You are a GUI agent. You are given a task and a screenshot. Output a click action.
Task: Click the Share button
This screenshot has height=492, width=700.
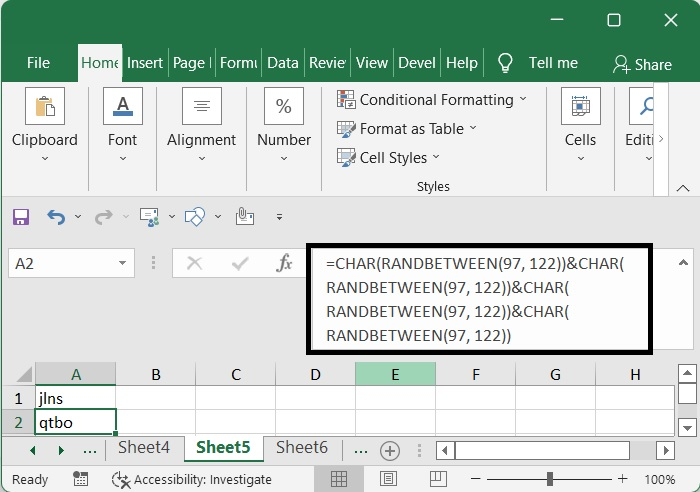(642, 64)
